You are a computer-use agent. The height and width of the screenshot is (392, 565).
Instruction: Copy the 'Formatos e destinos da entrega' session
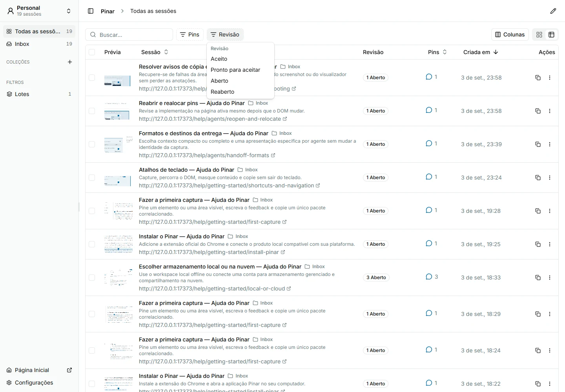coord(538,144)
